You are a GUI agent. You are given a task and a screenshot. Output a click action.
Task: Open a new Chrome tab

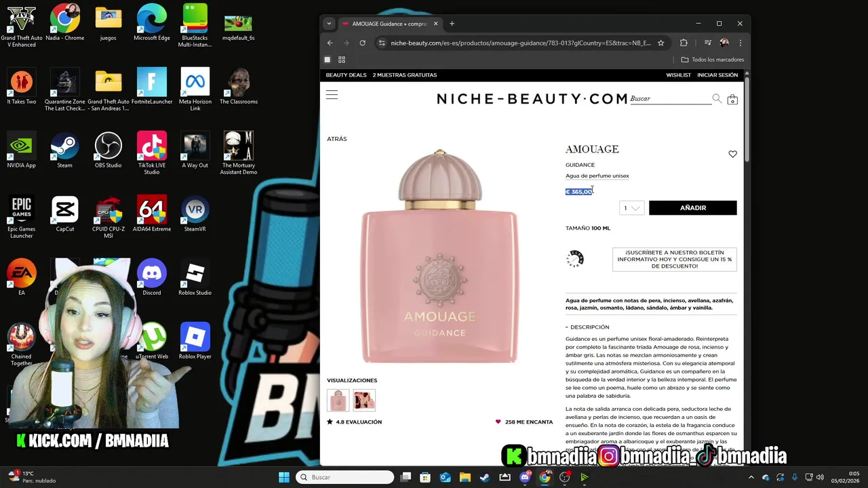point(452,24)
